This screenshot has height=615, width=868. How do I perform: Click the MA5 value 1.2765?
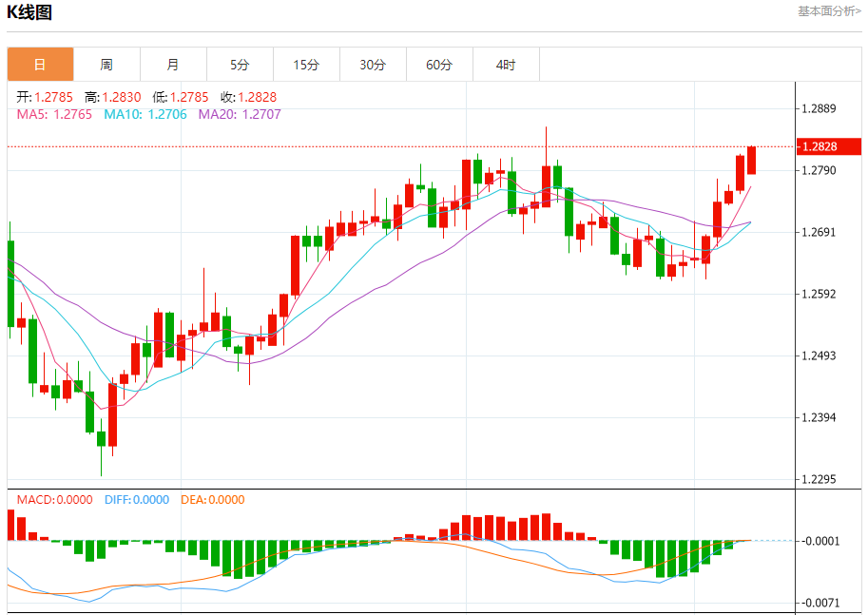[72, 115]
